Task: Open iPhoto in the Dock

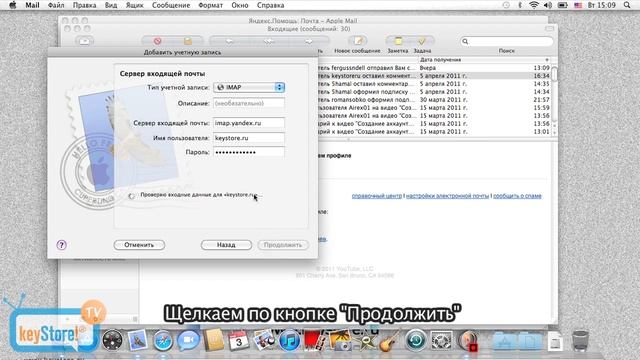Action: (340, 340)
